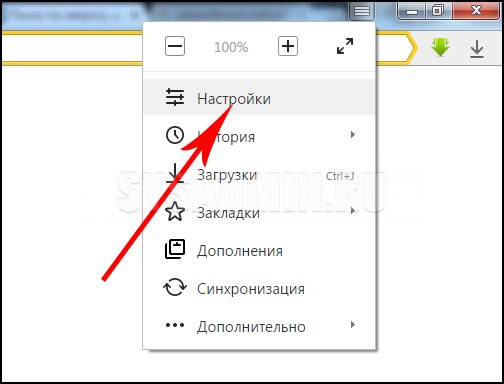Zoom out with the minus button
504x384 pixels.
click(175, 46)
